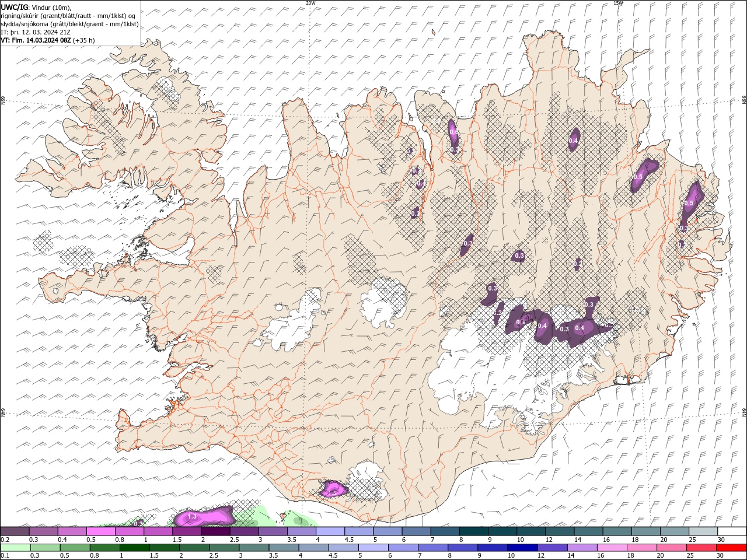Image resolution: width=747 pixels, height=560 pixels.
Task: Pick upper legend swatch between 20 and 25
Action: [675, 531]
